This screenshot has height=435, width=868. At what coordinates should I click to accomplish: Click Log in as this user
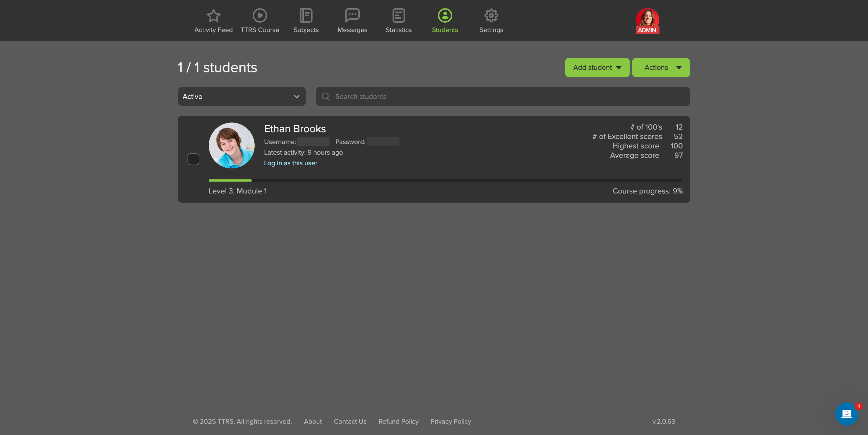click(291, 163)
